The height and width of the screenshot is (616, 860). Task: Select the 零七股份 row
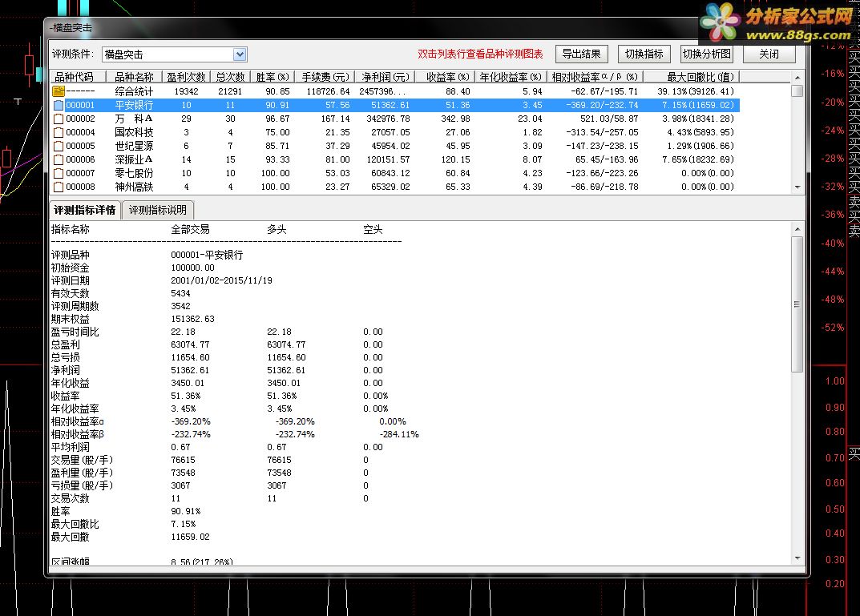(x=395, y=173)
